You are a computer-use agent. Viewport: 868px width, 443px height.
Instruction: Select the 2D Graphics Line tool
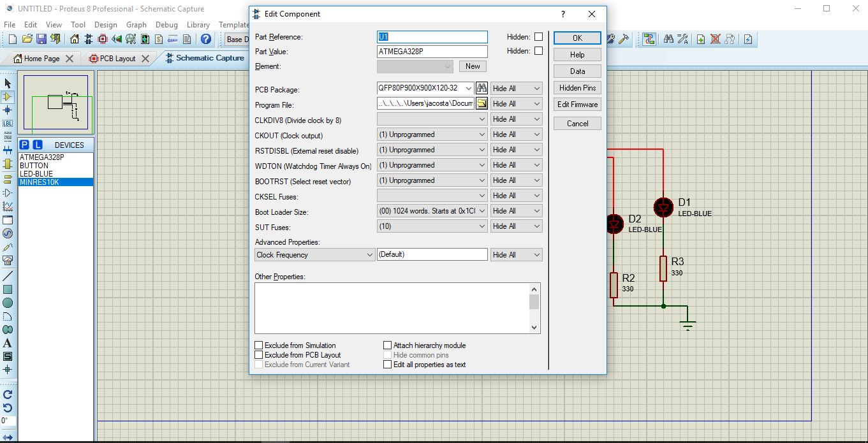[x=8, y=276]
